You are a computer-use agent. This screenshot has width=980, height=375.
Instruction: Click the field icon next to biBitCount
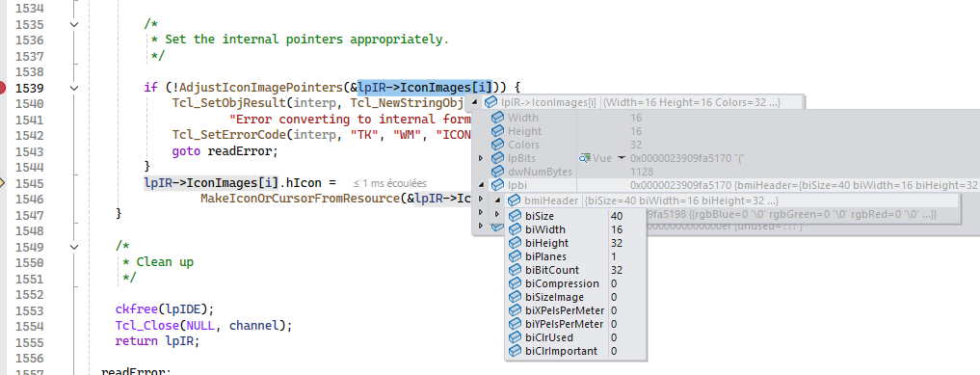[x=515, y=270]
